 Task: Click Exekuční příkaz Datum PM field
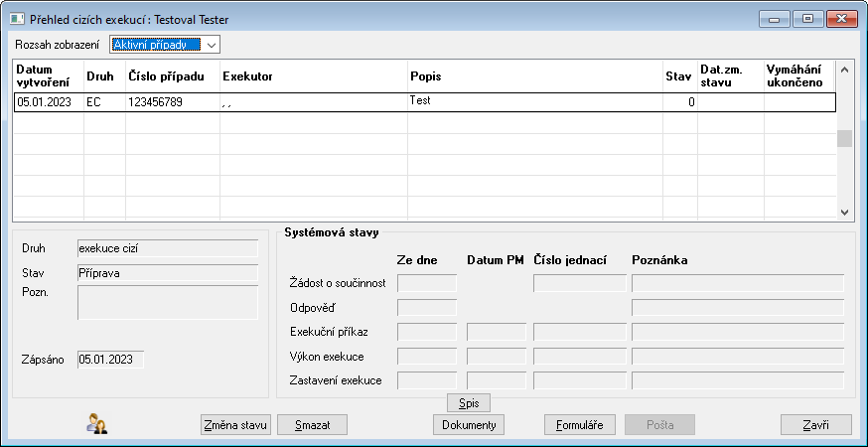pos(497,332)
